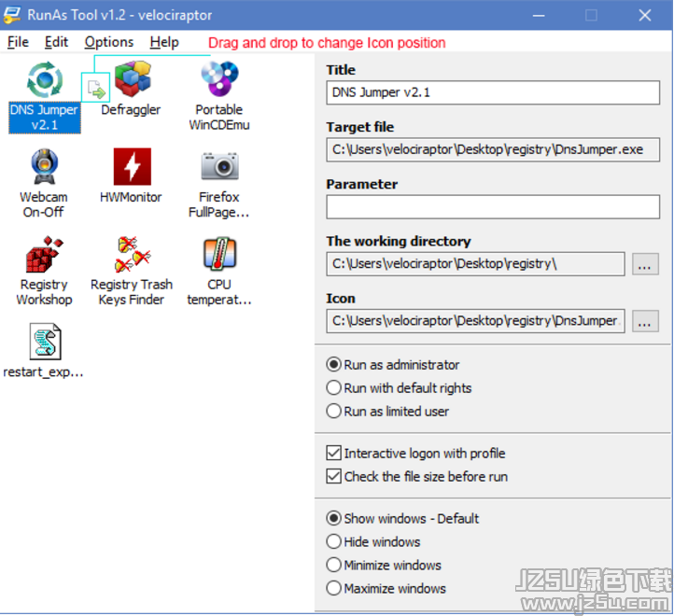Select Minimize windows option
674x616 pixels.
point(384,565)
